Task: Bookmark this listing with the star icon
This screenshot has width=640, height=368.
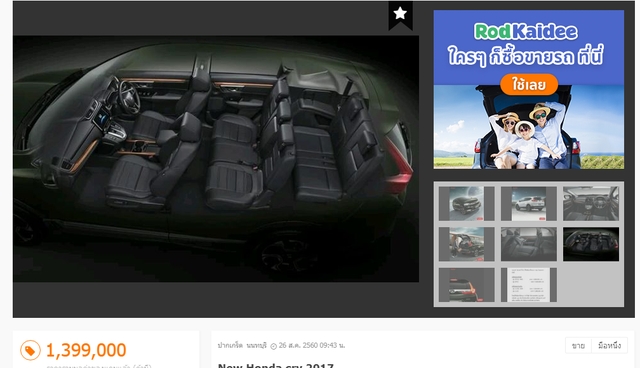Action: pos(400,14)
